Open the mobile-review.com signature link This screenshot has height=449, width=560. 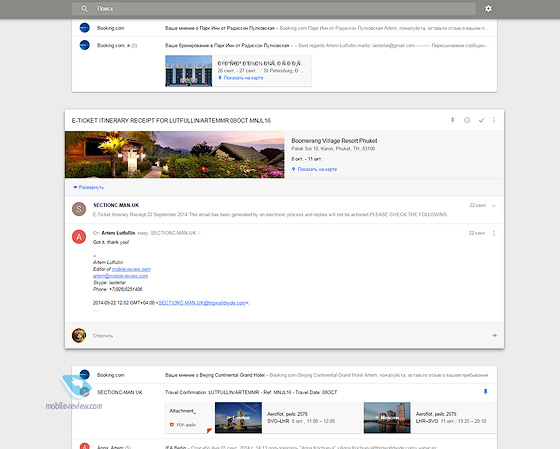point(131,269)
